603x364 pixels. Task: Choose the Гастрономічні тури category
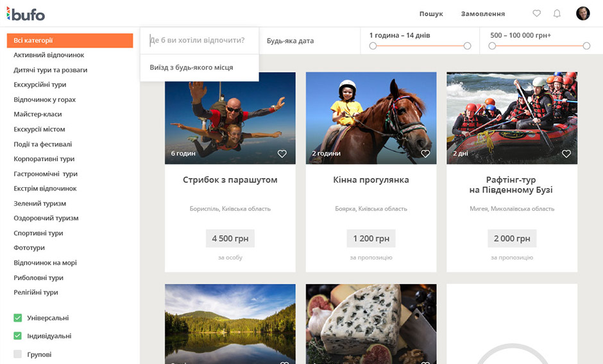click(x=46, y=174)
